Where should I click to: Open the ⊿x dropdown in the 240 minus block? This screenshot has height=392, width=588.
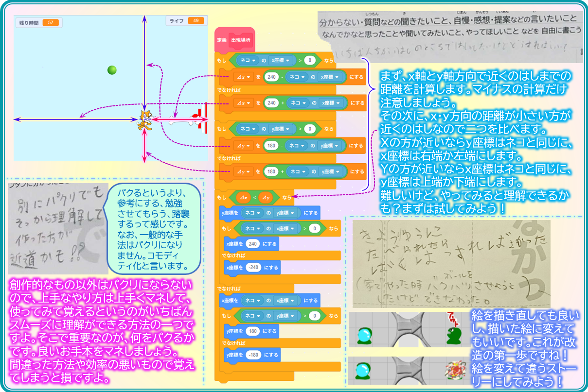[x=242, y=76]
